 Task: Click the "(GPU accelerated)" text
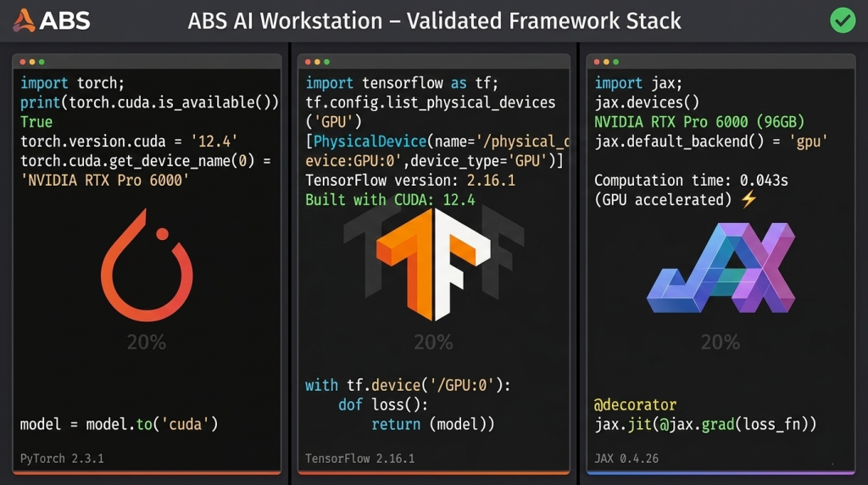tap(663, 200)
